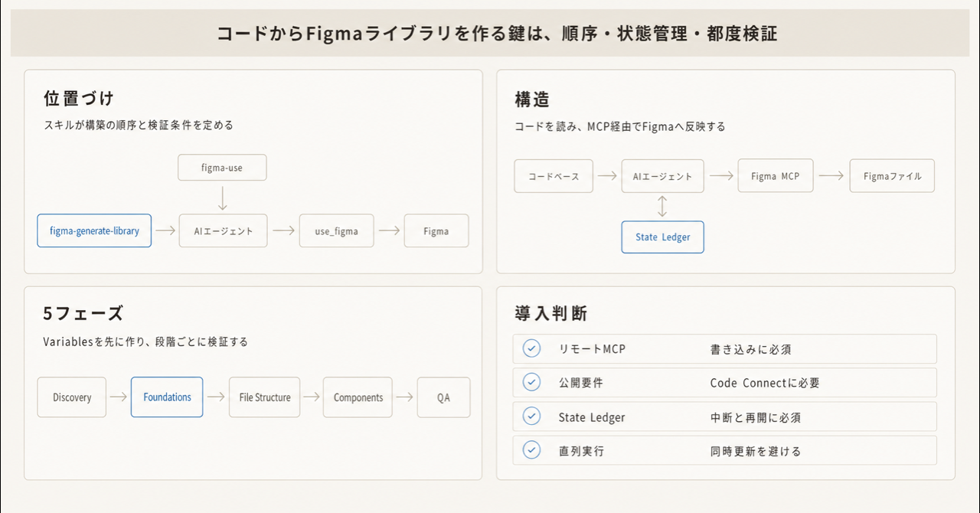The width and height of the screenshot is (980, 513).
Task: Select the Figma MCP box
Action: [775, 176]
